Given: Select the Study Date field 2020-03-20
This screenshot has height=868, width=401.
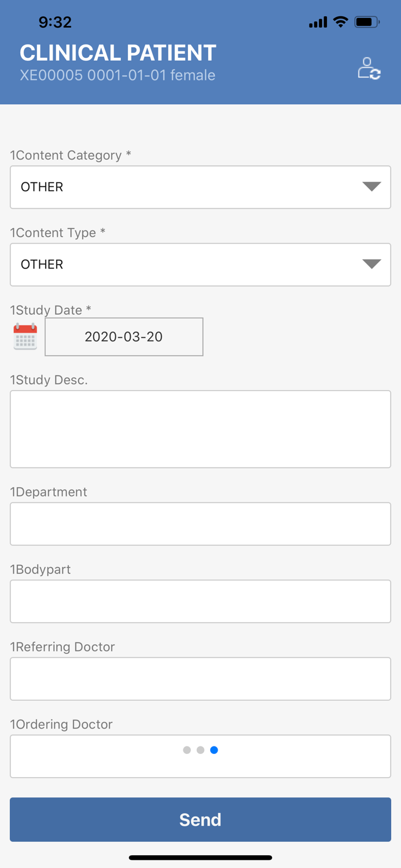Looking at the screenshot, I should pos(124,337).
